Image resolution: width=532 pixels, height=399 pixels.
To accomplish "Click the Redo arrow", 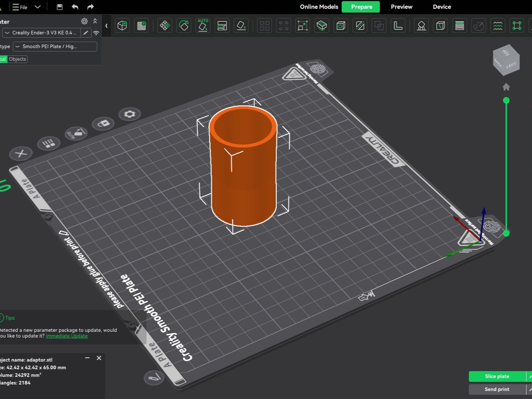I will 91,7.
